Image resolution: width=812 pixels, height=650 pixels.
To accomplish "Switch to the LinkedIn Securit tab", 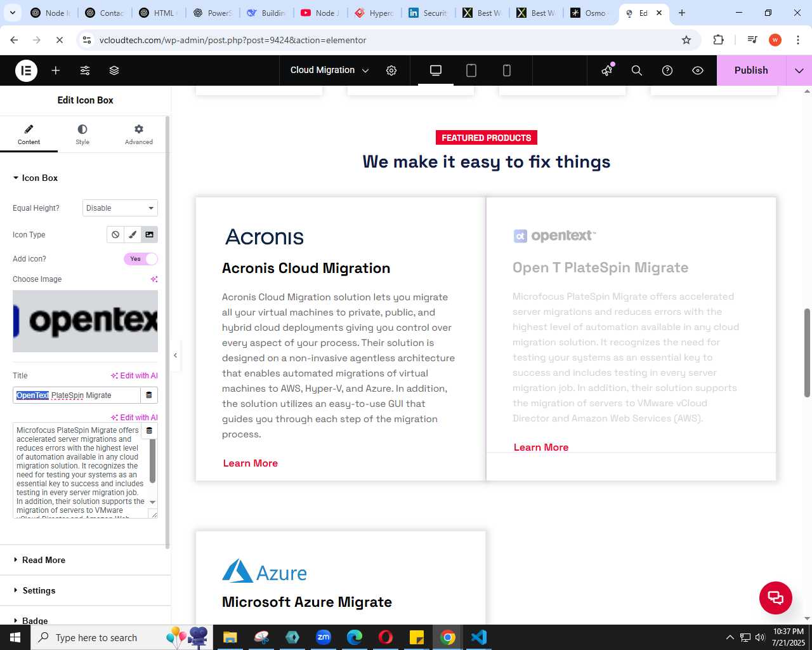I will (428, 13).
